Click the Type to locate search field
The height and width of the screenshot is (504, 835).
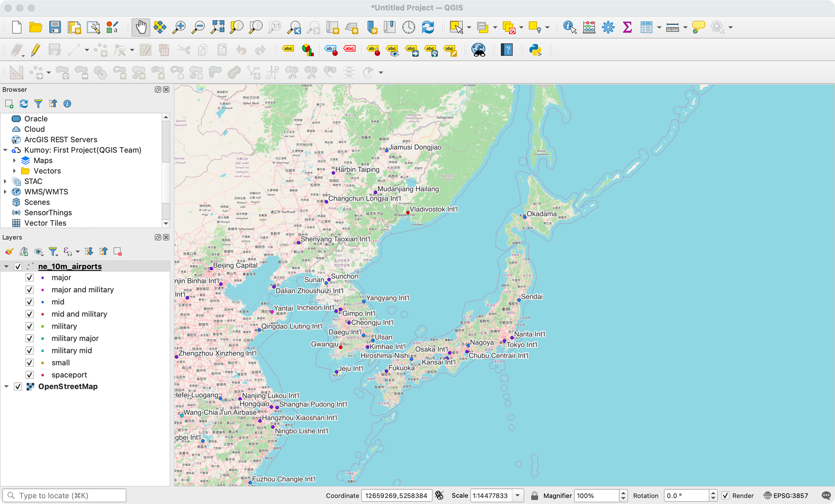[65, 495]
